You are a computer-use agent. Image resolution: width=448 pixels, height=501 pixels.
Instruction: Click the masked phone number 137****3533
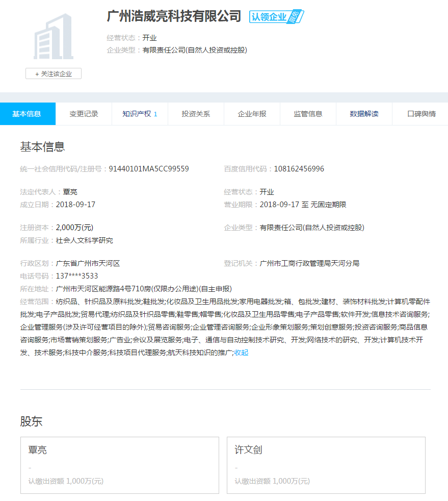pyautogui.click(x=76, y=276)
